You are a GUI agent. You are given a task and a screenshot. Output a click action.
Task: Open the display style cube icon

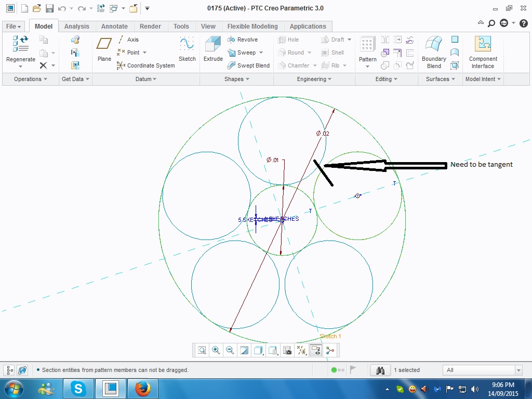click(x=259, y=350)
